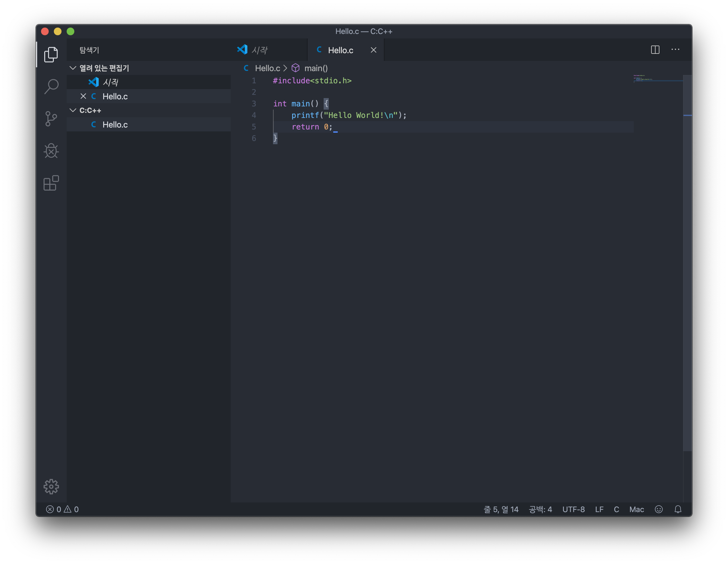
Task: Open the Search view icon
Action: click(x=51, y=86)
